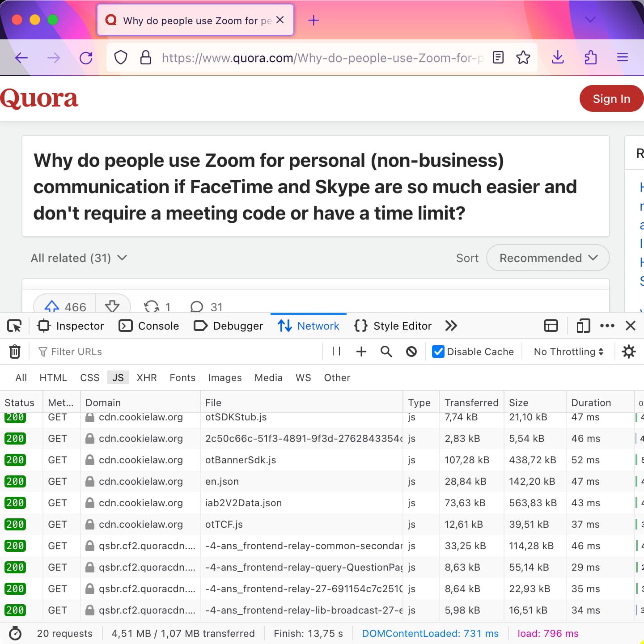
Task: Open Reader View for the page
Action: [497, 57]
